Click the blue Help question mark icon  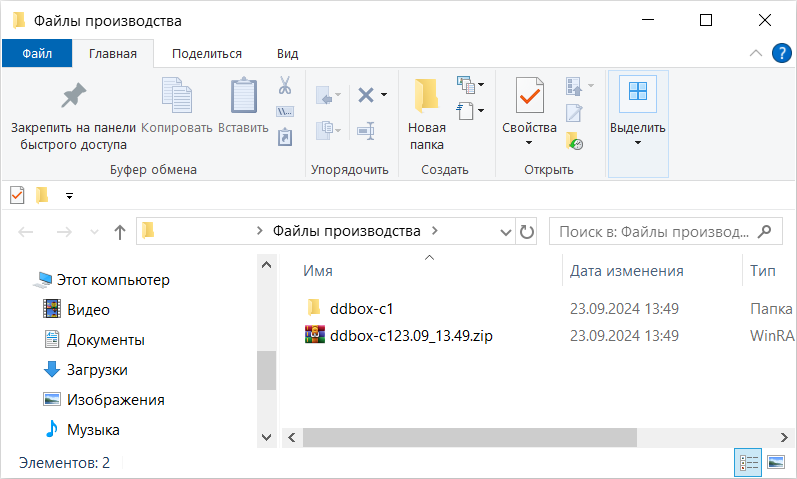click(x=781, y=53)
